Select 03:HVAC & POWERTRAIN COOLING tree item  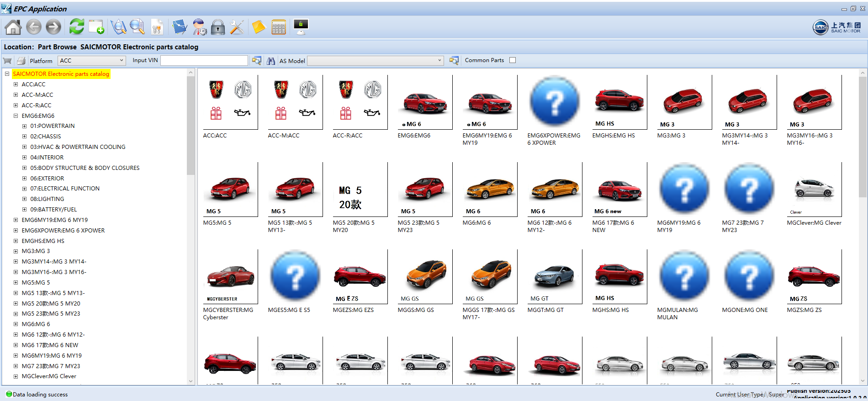[x=78, y=147]
